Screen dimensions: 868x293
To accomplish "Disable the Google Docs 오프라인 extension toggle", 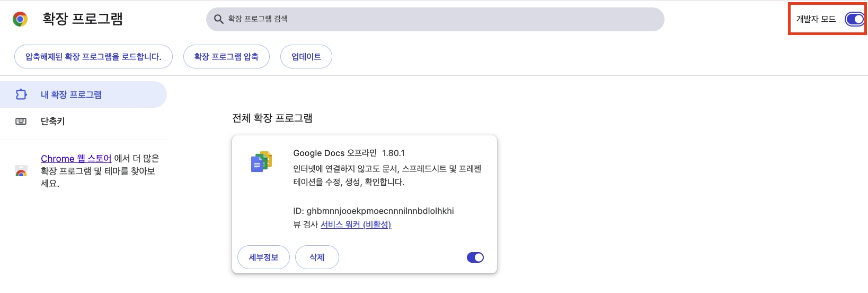I will click(x=475, y=257).
